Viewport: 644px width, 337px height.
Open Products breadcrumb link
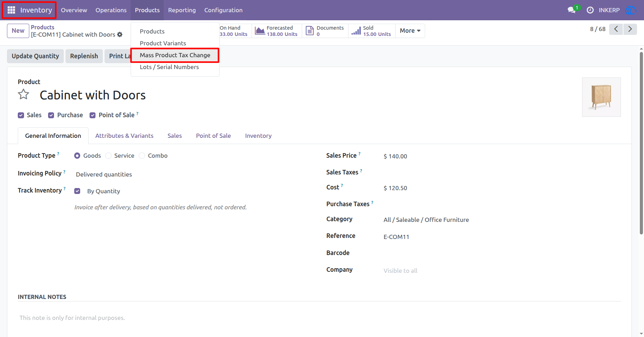43,27
